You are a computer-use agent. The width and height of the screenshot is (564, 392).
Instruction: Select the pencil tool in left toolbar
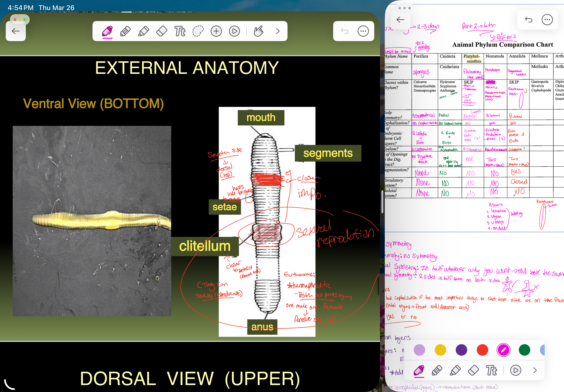coord(125,31)
